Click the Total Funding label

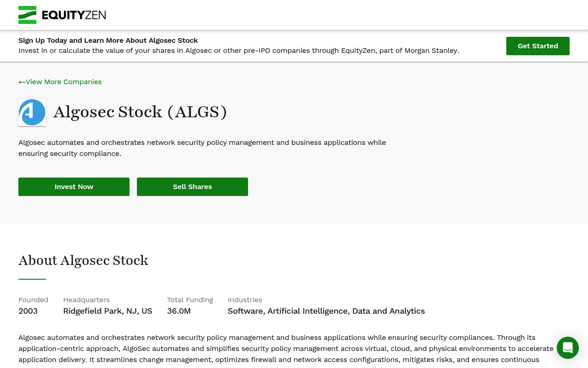pyautogui.click(x=190, y=300)
